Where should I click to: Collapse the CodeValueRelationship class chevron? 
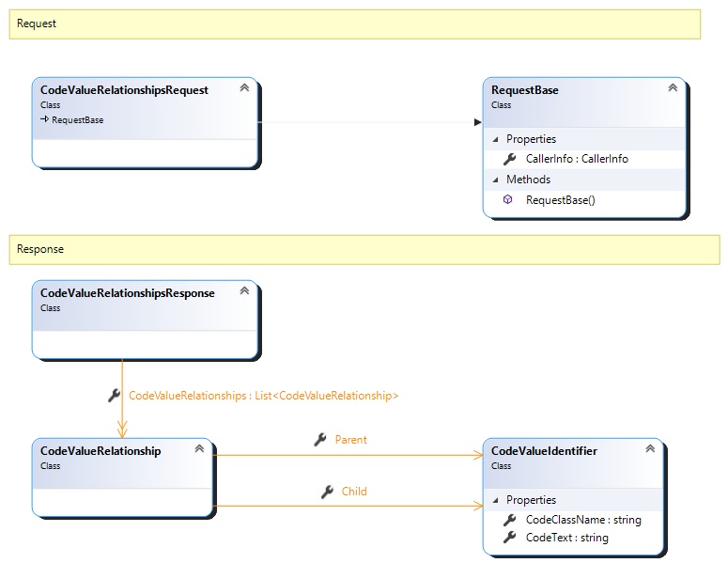click(x=199, y=448)
